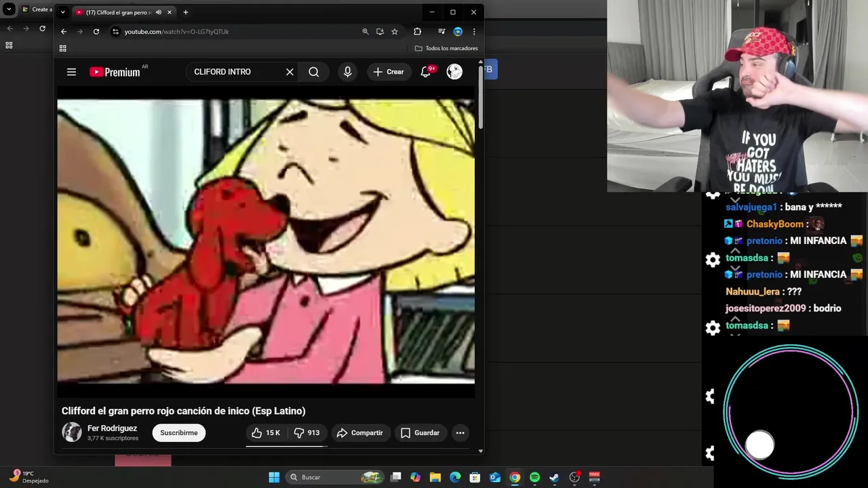Install app icon in the address bar

pos(380,31)
